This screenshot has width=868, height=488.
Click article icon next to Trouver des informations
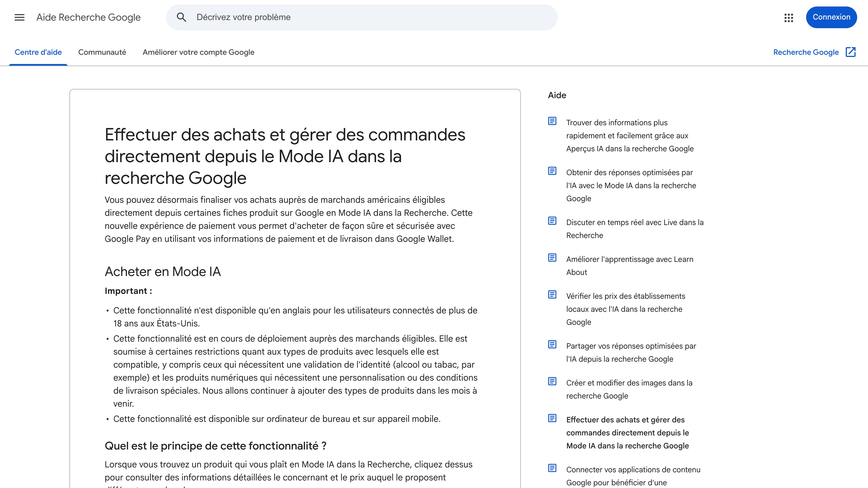(552, 121)
